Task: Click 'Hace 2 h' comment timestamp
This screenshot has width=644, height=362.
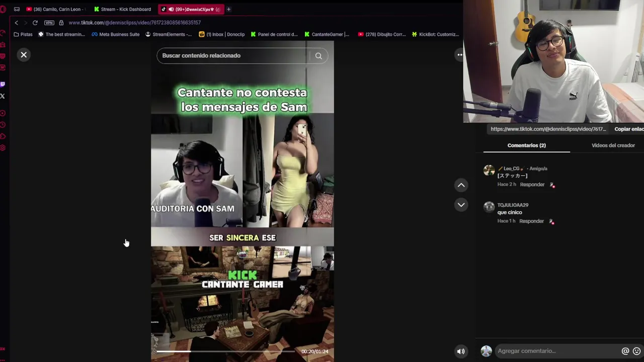Action: [507, 185]
